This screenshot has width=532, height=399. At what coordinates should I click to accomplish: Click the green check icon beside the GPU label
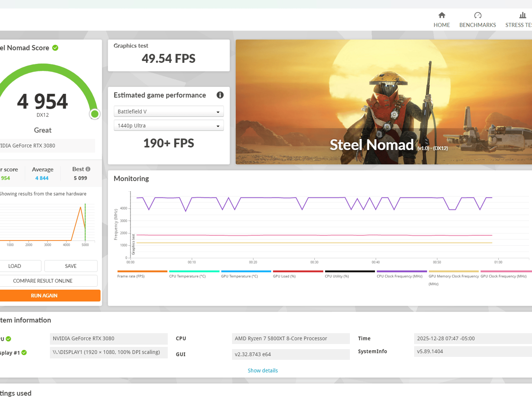pos(9,339)
